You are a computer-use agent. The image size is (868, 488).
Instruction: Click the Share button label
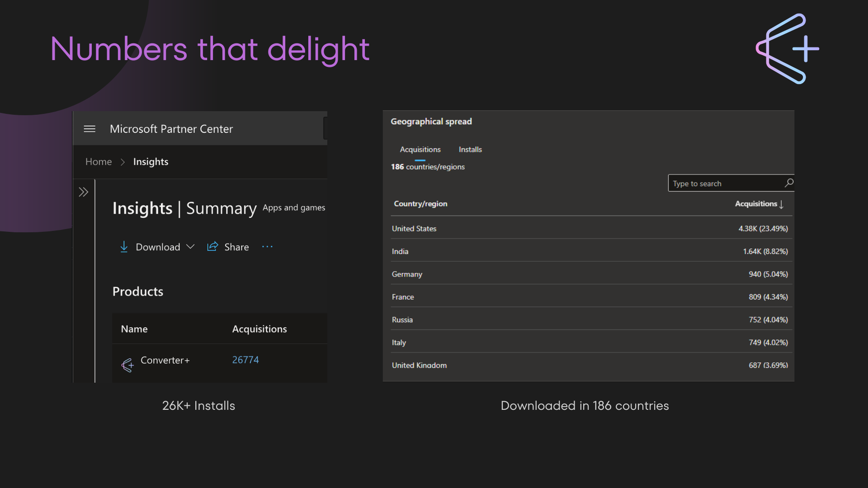click(236, 247)
